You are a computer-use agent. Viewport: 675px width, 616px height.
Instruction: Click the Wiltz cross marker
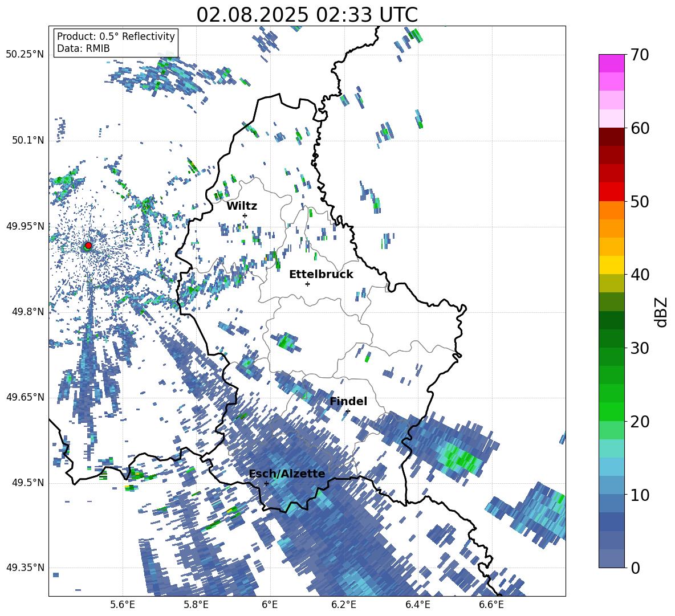245,215
